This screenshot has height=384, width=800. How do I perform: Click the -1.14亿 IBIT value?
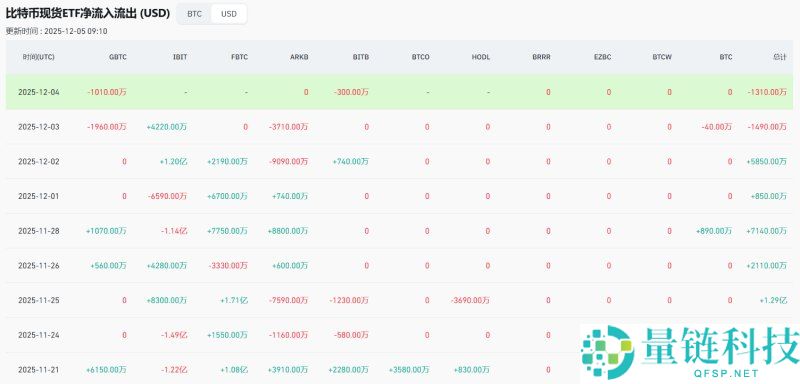(173, 231)
